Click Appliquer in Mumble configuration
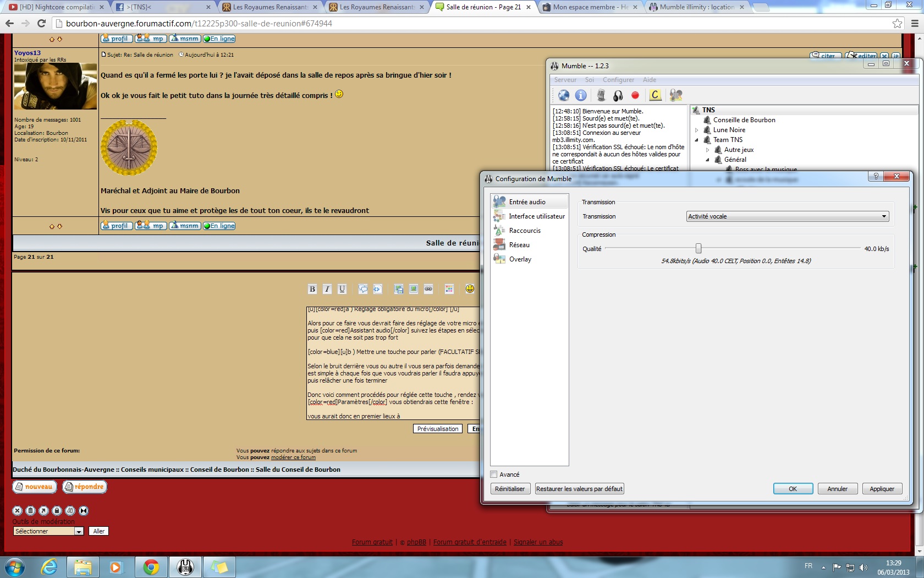Viewport: 924px width, 578px height. [x=882, y=489]
